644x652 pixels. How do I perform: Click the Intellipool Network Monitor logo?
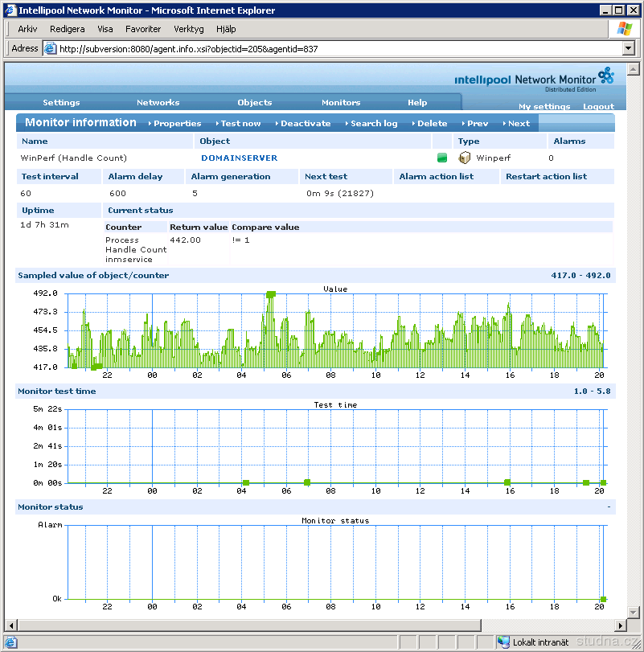point(534,79)
